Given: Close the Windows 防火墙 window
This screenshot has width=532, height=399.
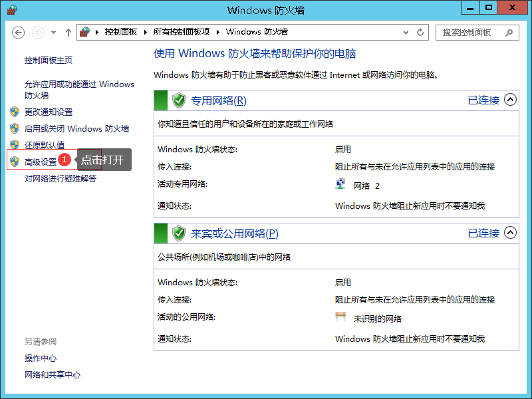Looking at the screenshot, I should click(x=512, y=7).
